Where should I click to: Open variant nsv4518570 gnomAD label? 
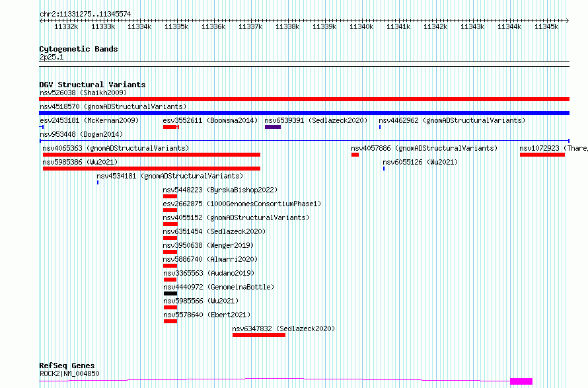click(113, 106)
